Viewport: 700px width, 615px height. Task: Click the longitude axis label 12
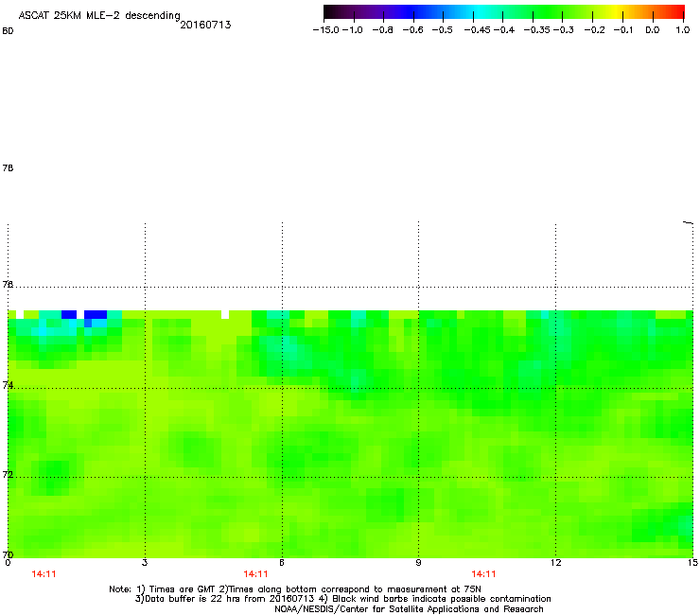pos(555,563)
